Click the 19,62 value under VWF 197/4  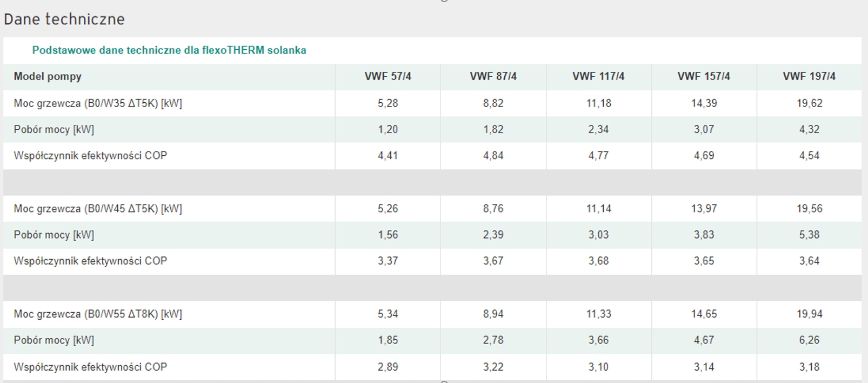click(809, 103)
